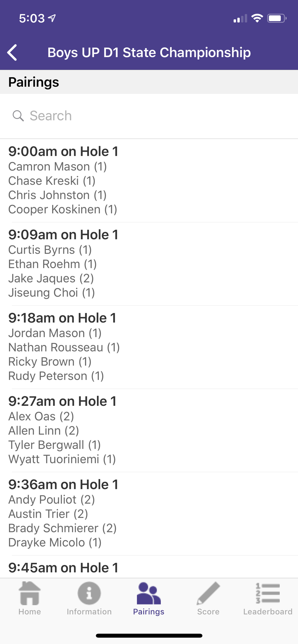
Task: Tap the 9:45am on Hole 1 heading
Action: pos(63,568)
